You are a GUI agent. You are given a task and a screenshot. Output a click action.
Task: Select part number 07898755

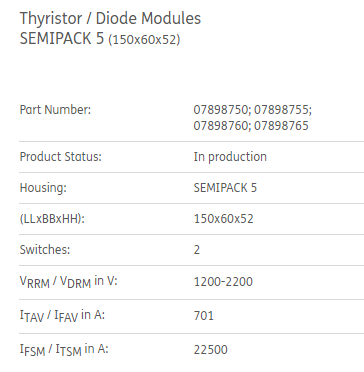point(283,110)
